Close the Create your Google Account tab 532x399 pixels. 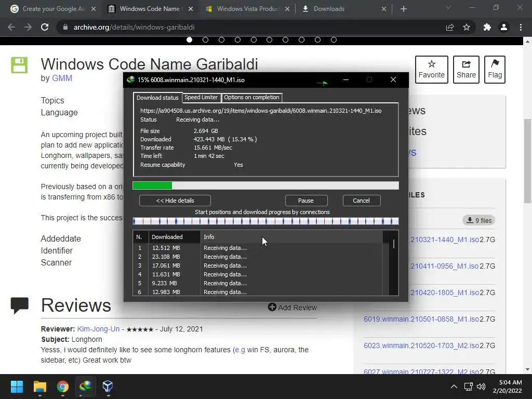click(x=94, y=9)
